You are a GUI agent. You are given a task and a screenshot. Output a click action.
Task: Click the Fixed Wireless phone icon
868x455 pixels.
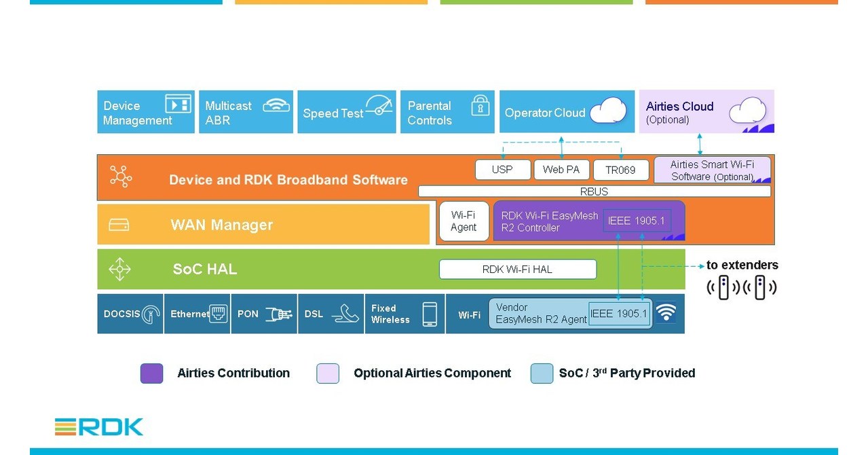[428, 313]
